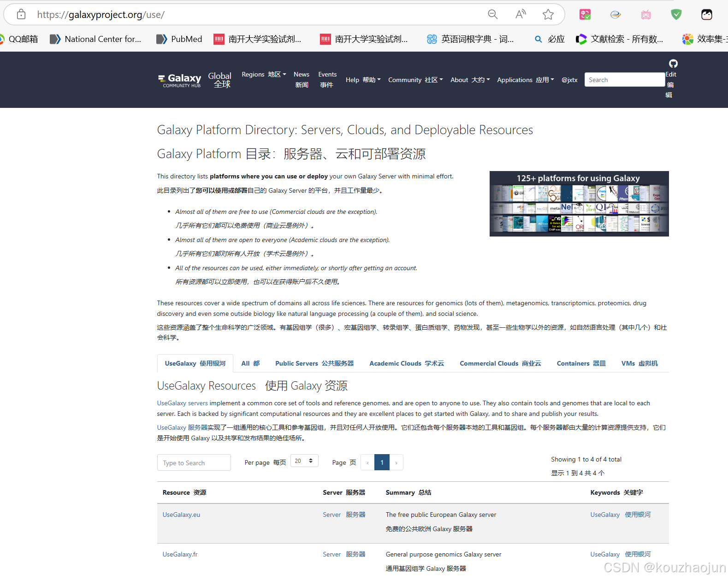The image size is (728, 580).
Task: Open the 文献检索 bookmark
Action: click(x=620, y=39)
